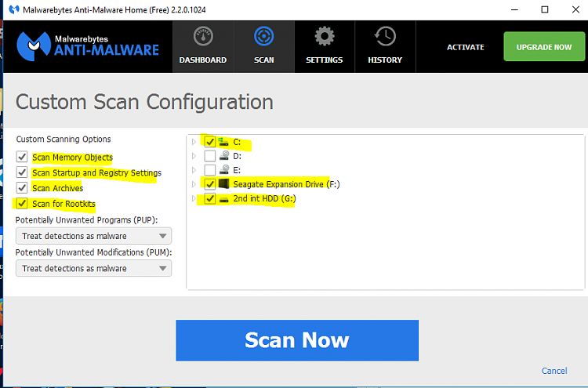Expand the Seagate Expansion Drive (F:) node
The height and width of the screenshot is (388, 588).
194,184
